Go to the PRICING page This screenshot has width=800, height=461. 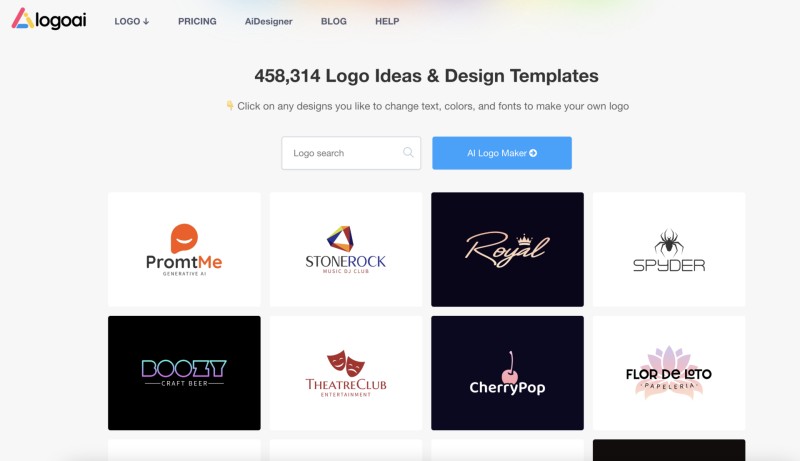coord(197,21)
